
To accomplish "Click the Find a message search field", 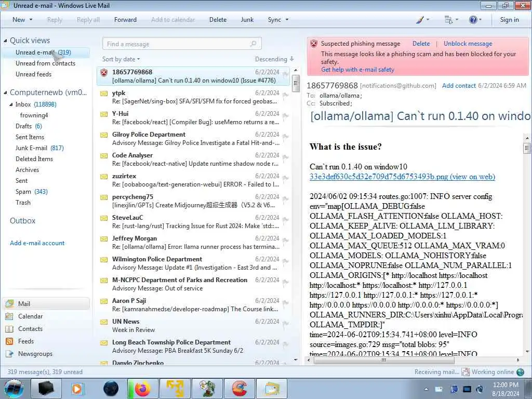I will [182, 44].
